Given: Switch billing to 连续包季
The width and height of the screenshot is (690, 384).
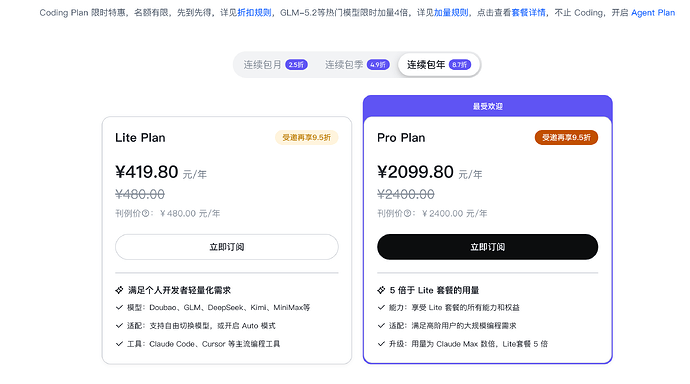Looking at the screenshot, I should (357, 65).
